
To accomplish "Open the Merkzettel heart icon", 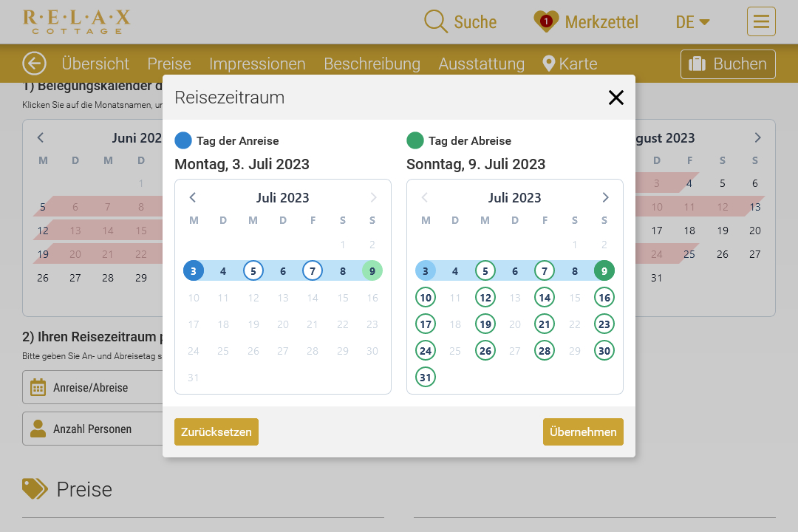I will (546, 21).
